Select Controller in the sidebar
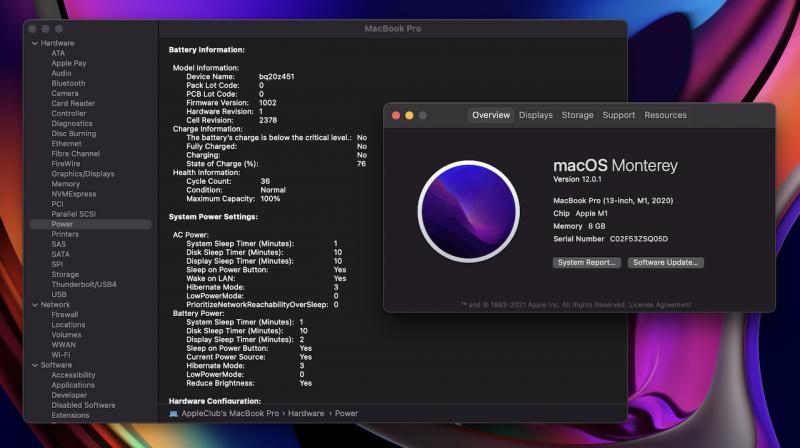This screenshot has height=448, width=800. (x=69, y=113)
